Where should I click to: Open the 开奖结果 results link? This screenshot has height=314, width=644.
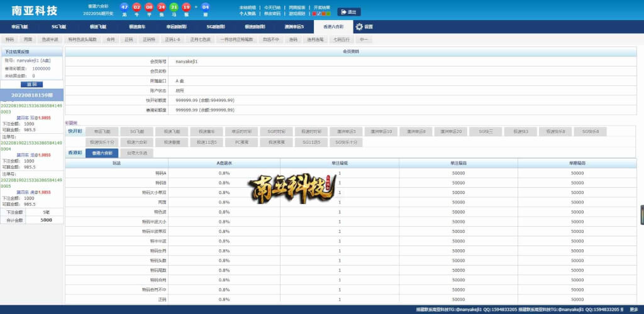pyautogui.click(x=321, y=8)
